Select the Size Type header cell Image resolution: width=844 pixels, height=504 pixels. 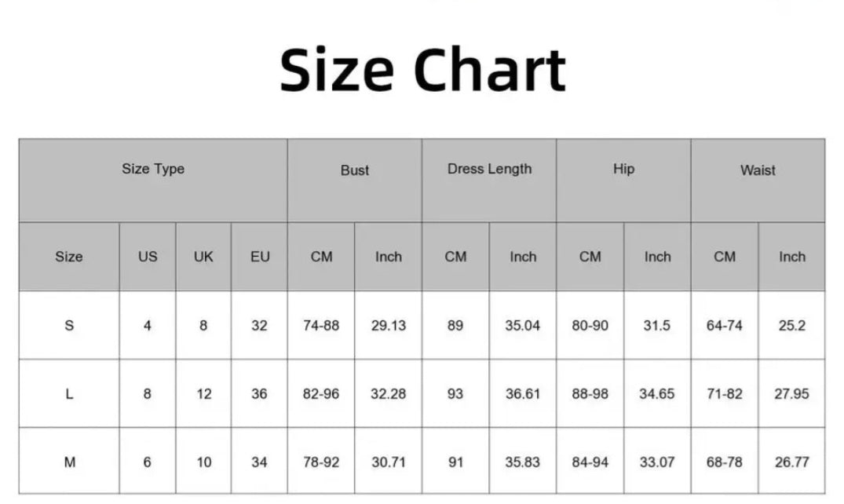tap(153, 169)
